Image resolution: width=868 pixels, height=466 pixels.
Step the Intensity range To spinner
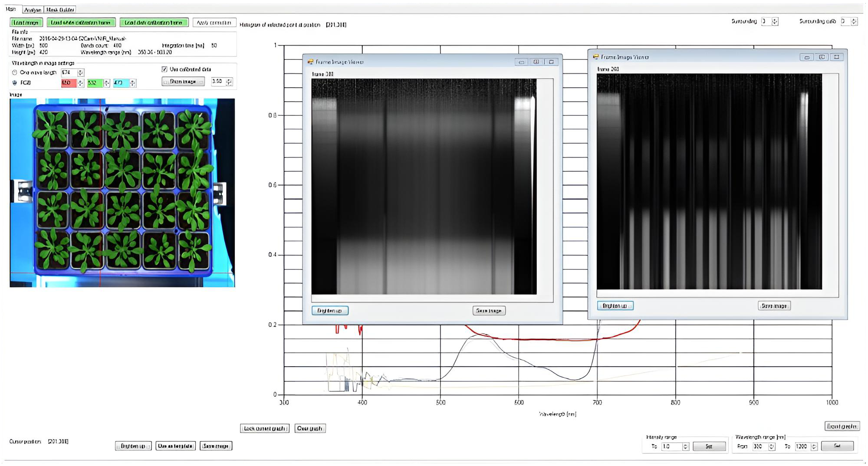click(686, 446)
